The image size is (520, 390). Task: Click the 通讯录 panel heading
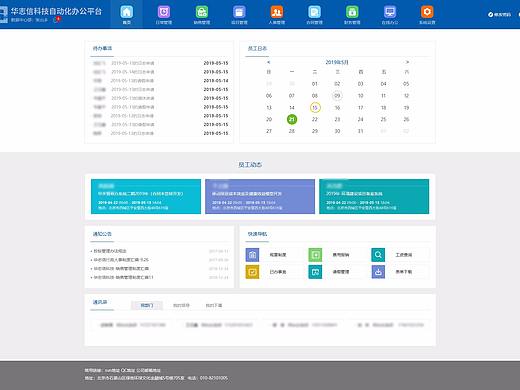100,302
